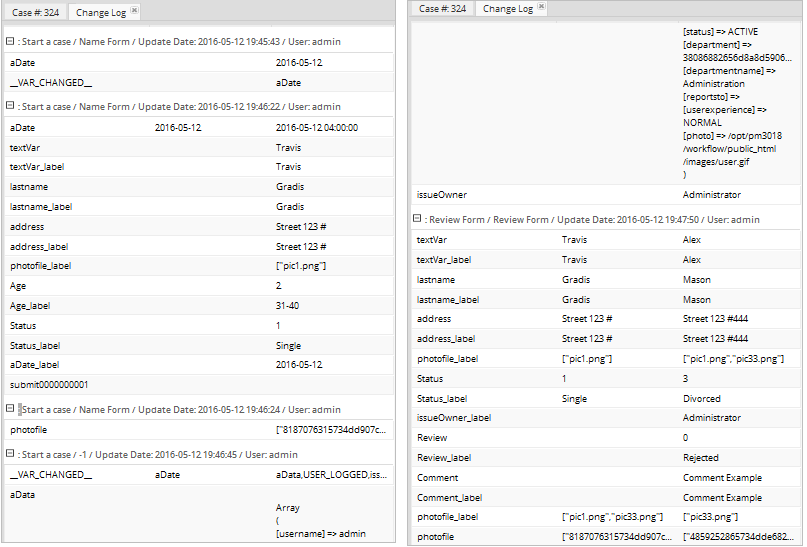Screen dimensions: 807x547
Task: Collapse the Review Form 19:47:50 group
Action: click(x=417, y=219)
